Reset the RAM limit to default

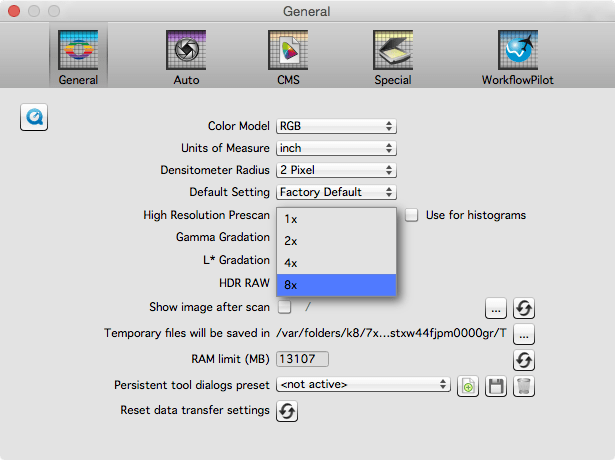coord(524,359)
